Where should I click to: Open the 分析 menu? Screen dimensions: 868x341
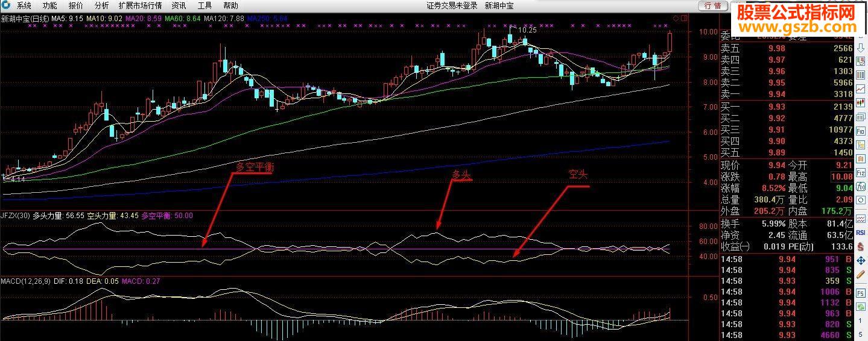pos(101,5)
